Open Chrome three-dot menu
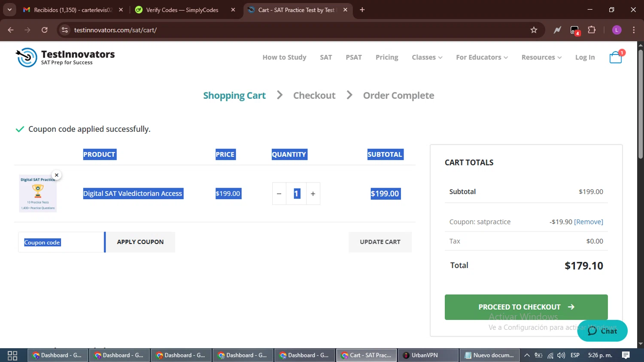 point(634,30)
